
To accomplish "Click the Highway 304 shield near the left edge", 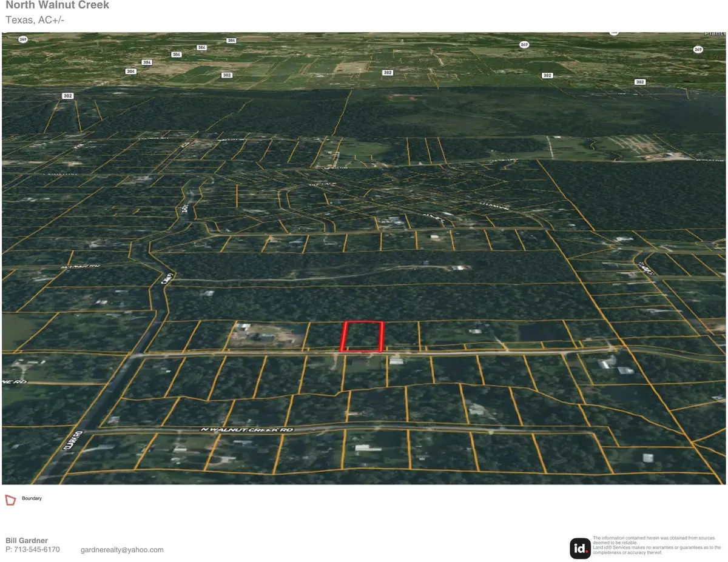I will [x=130, y=71].
